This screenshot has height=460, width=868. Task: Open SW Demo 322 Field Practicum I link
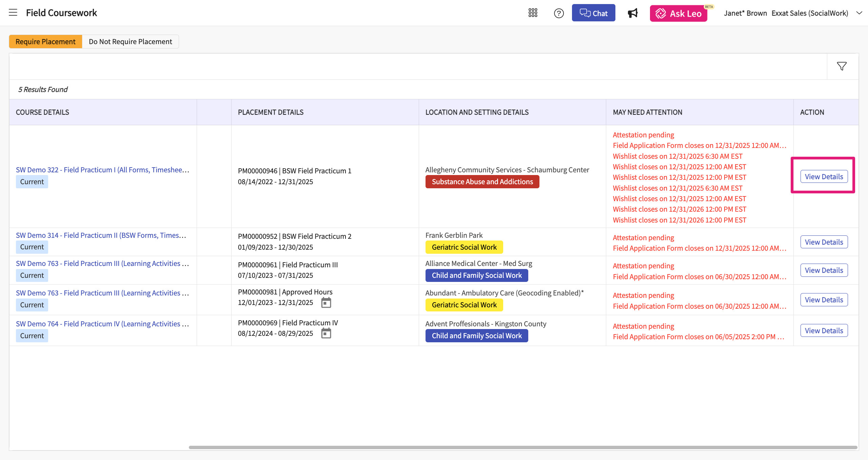coord(102,170)
